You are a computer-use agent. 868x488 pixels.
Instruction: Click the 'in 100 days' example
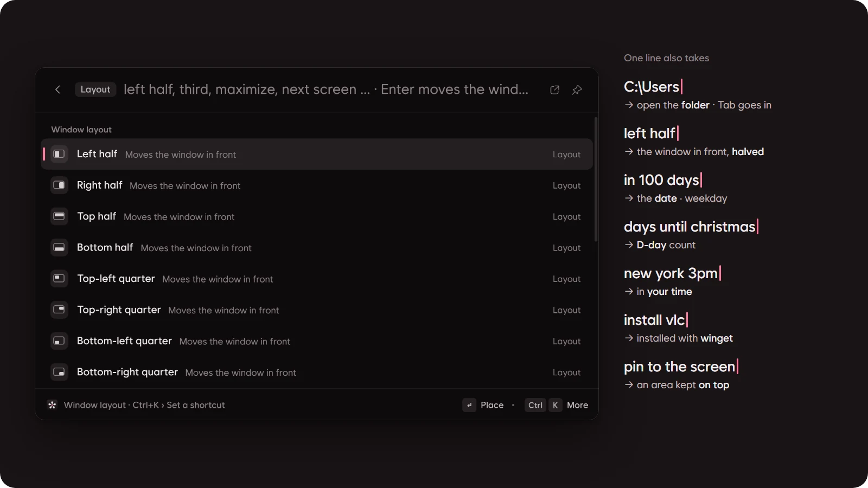[661, 180]
